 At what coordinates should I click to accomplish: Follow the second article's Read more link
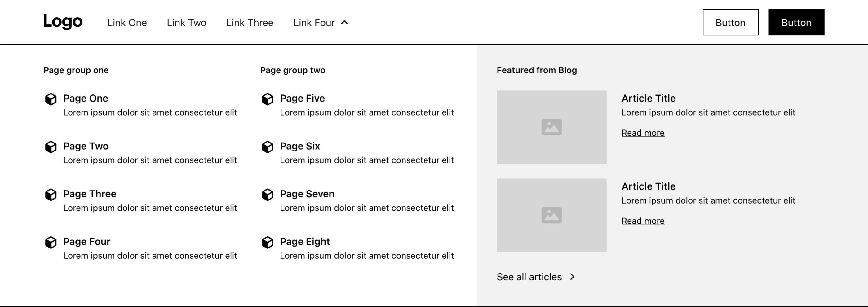pyautogui.click(x=643, y=221)
